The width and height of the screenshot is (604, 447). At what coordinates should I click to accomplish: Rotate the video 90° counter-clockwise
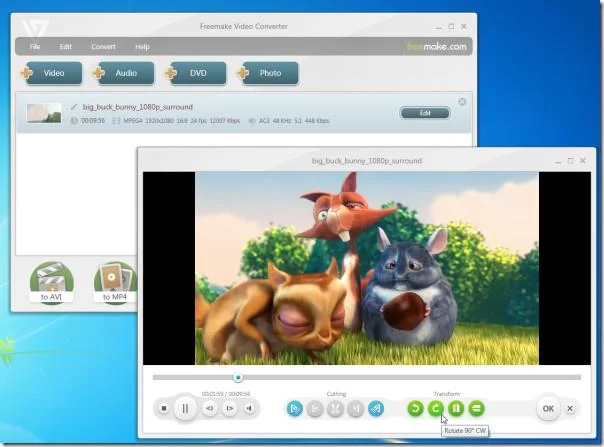click(x=415, y=408)
